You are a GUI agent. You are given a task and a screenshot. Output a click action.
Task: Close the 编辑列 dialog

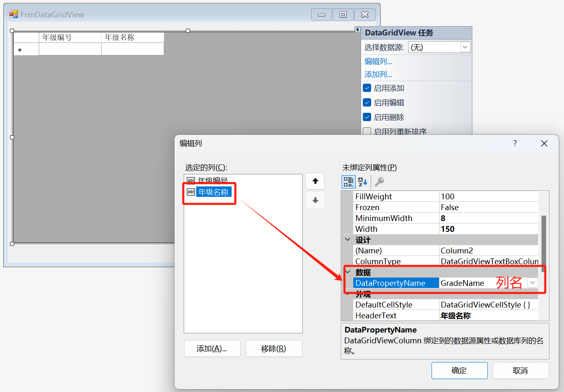click(544, 144)
